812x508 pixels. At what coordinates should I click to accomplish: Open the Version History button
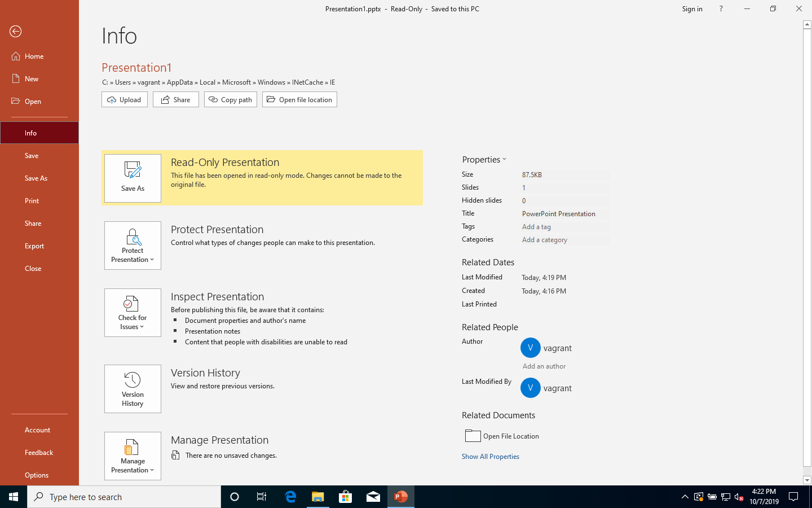click(x=133, y=389)
